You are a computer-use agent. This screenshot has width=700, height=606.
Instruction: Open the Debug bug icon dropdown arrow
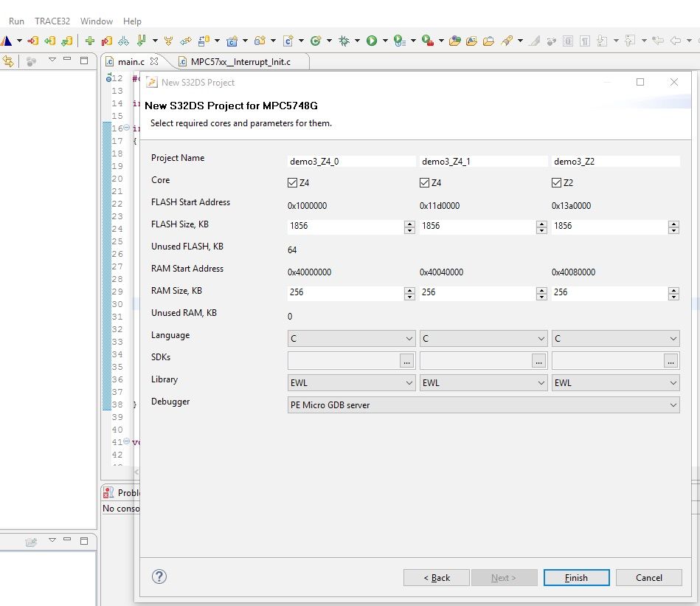(x=357, y=41)
